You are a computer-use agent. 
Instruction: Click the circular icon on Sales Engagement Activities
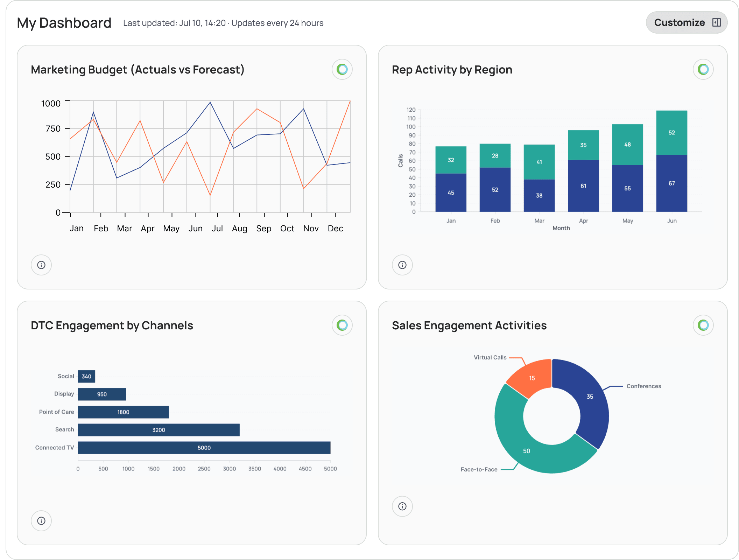coord(703,325)
